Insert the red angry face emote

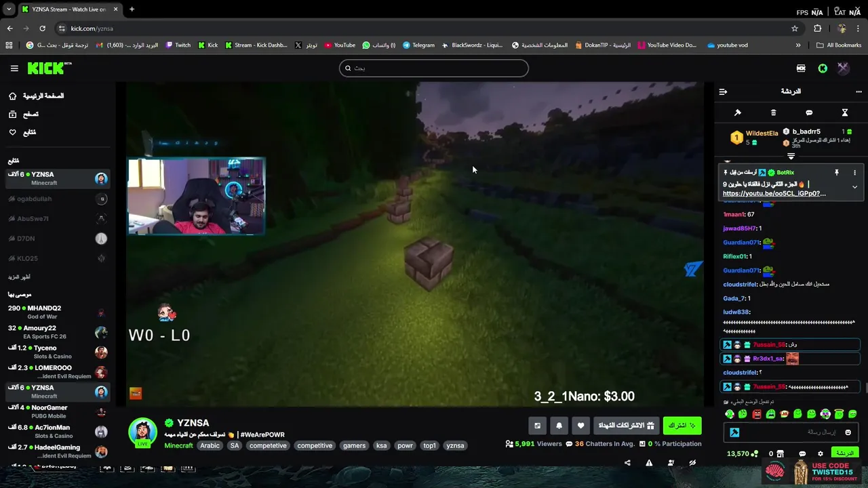(x=757, y=414)
